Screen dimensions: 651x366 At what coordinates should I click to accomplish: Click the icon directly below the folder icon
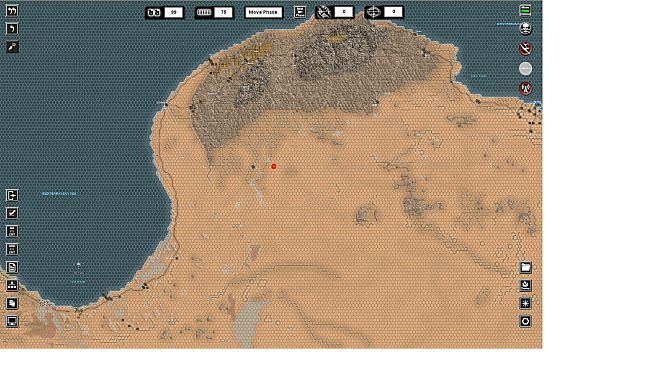[x=526, y=285]
